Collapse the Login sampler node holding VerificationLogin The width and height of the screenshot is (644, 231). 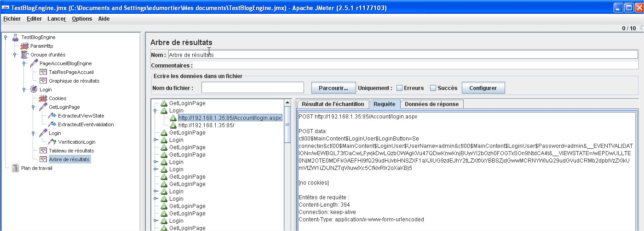coord(33,134)
